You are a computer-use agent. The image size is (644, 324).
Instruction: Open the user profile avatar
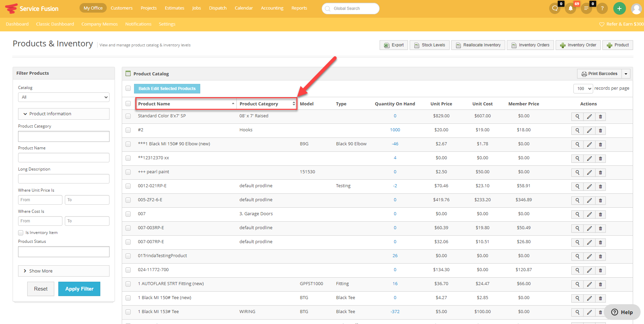(636, 9)
